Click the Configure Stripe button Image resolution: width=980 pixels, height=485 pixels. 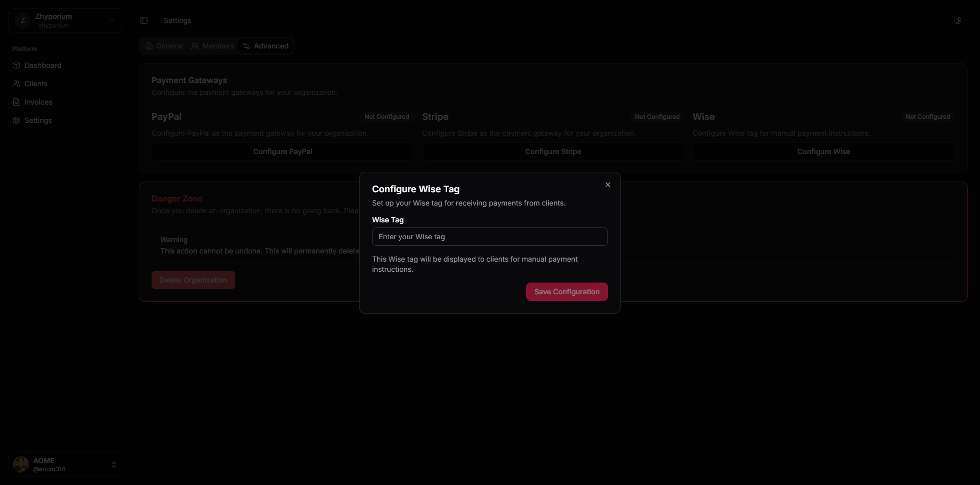tap(553, 151)
